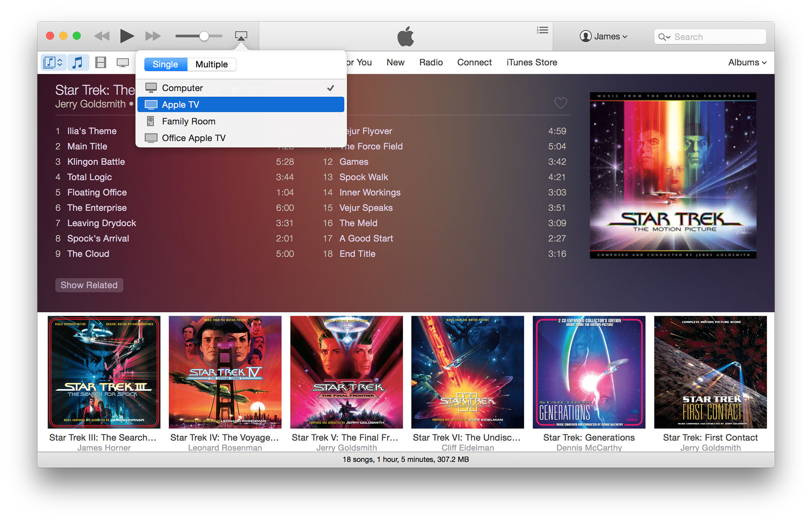Open the Star Trek VI album cover
This screenshot has width=812, height=521.
click(468, 372)
